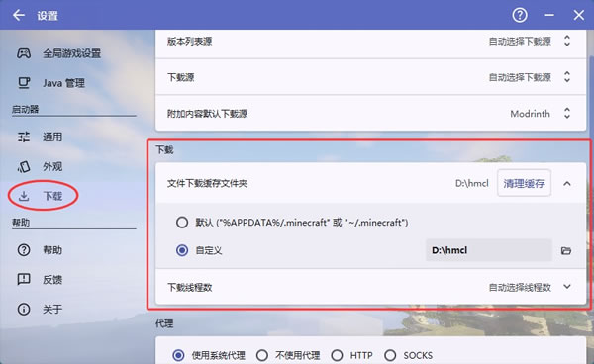Image resolution: width=594 pixels, height=364 pixels.
Task: Click 清理缓存 button
Action: coord(524,184)
